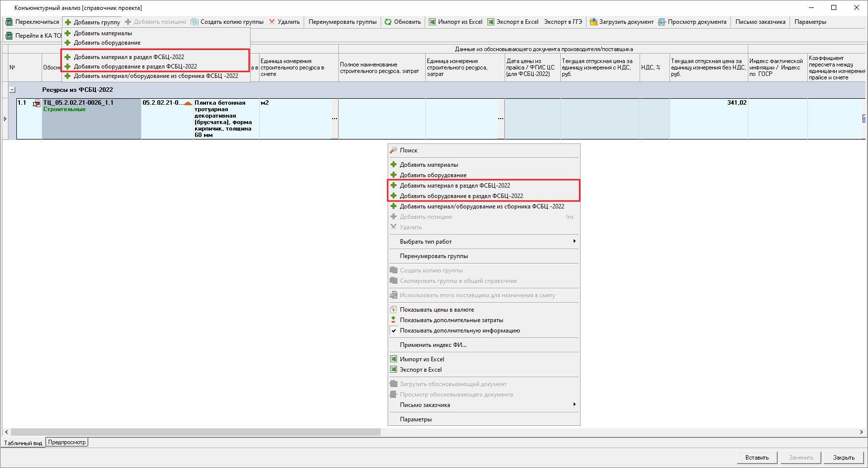Toggle Показывать дополнительную информацию check mark
This screenshot has width=868, height=468.
pyautogui.click(x=394, y=331)
